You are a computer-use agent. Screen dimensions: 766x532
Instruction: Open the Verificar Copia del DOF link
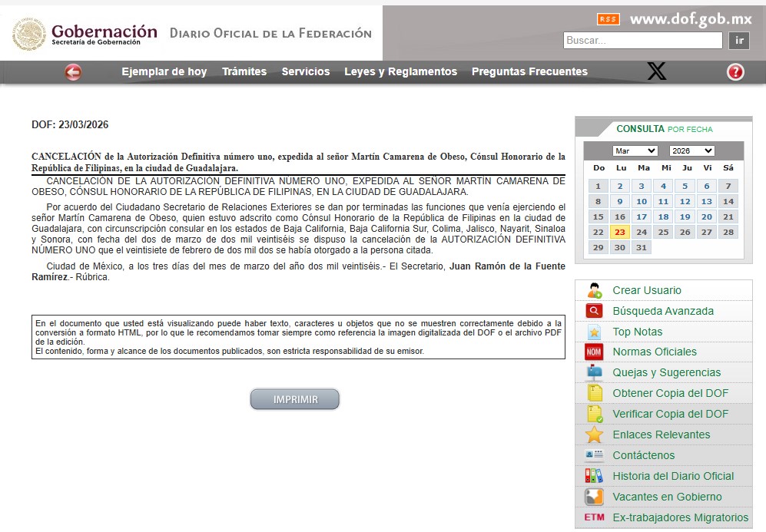[x=670, y=414]
